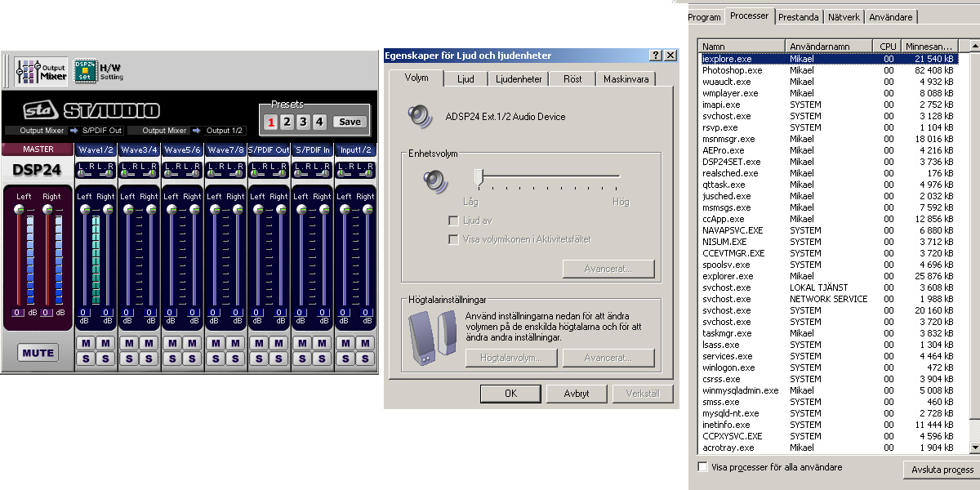Toggle Visa volymikonen i Aktivitetsfältet checkbox
980x490 pixels.
click(x=453, y=239)
